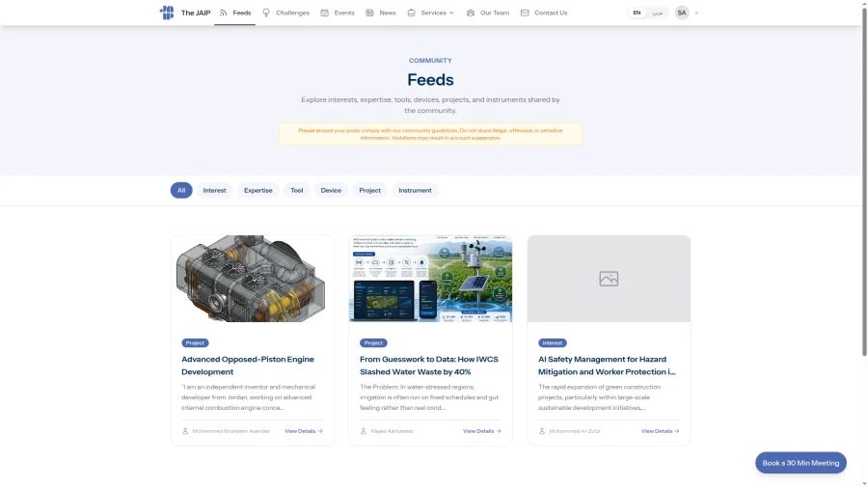Click the community guidelines warning notice
The image size is (868, 488).
(x=431, y=134)
